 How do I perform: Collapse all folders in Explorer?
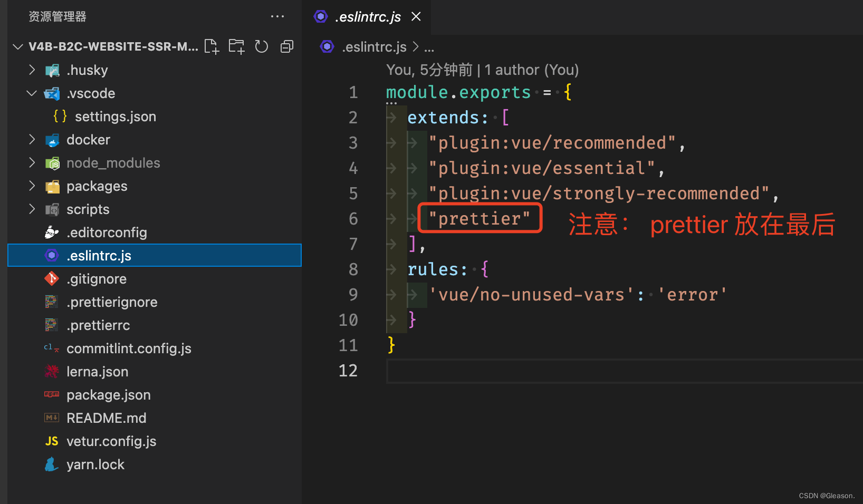tap(287, 46)
